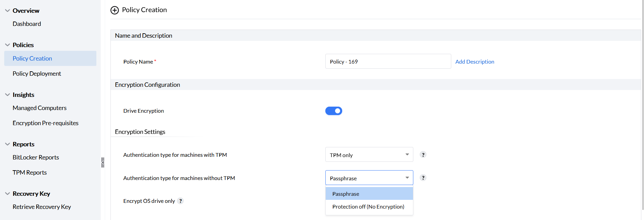Screen dimensions: 644x220
Task: Collapse the Insights section
Action: (x=7, y=95)
